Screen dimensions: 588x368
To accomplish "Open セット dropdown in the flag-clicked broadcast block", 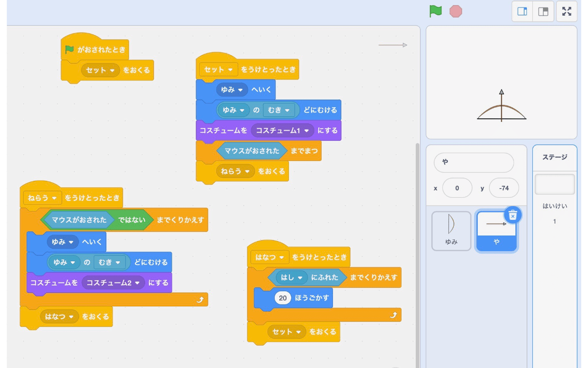I will pos(100,70).
